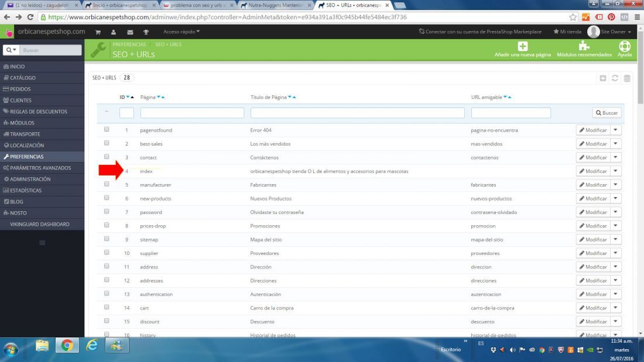Open the Estadísticas sidebar menu
644x362 pixels.
tap(42, 191)
